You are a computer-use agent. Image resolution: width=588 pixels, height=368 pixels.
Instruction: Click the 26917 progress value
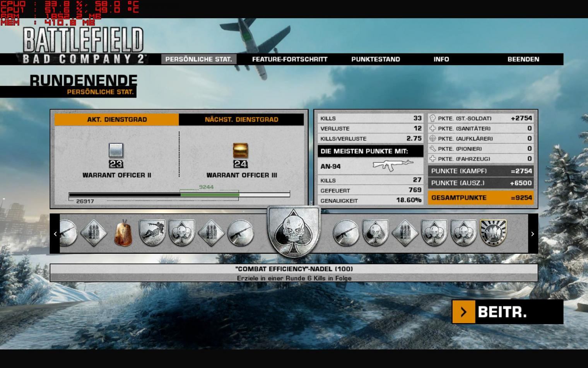tap(85, 201)
